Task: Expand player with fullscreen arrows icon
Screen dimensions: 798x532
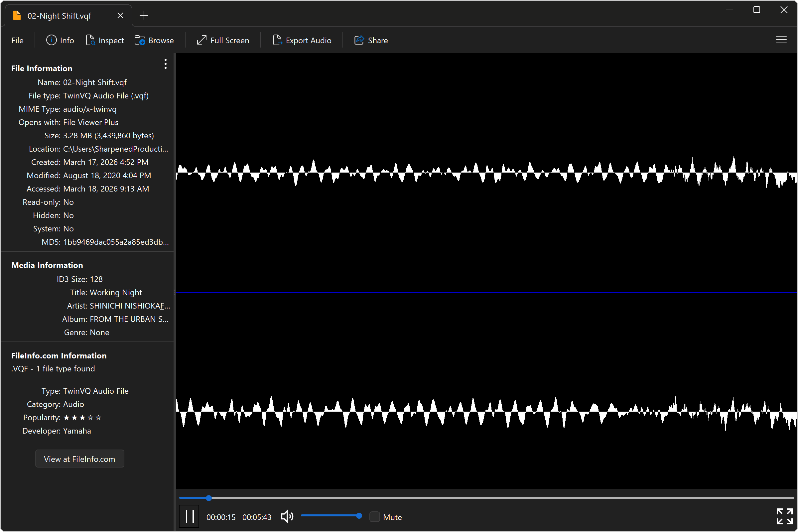Action: pyautogui.click(x=784, y=516)
